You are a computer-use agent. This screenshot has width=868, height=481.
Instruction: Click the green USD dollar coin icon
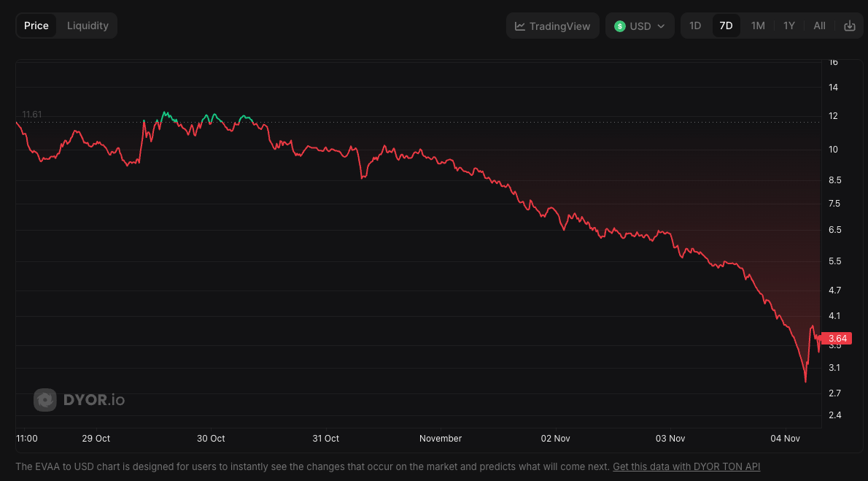click(x=619, y=26)
